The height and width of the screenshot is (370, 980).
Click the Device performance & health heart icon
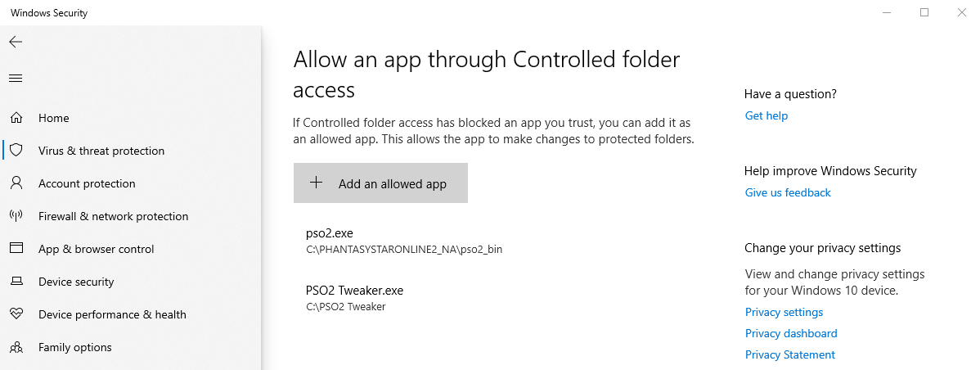16,314
